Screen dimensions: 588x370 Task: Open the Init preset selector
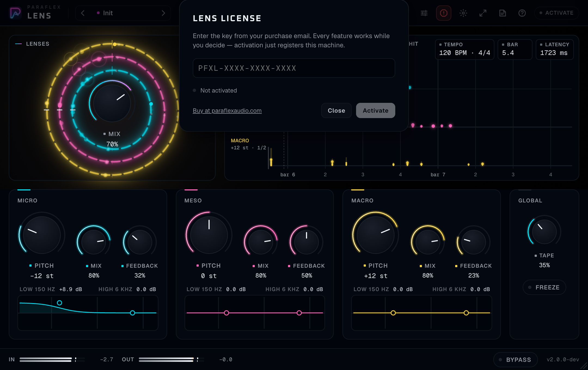(123, 13)
